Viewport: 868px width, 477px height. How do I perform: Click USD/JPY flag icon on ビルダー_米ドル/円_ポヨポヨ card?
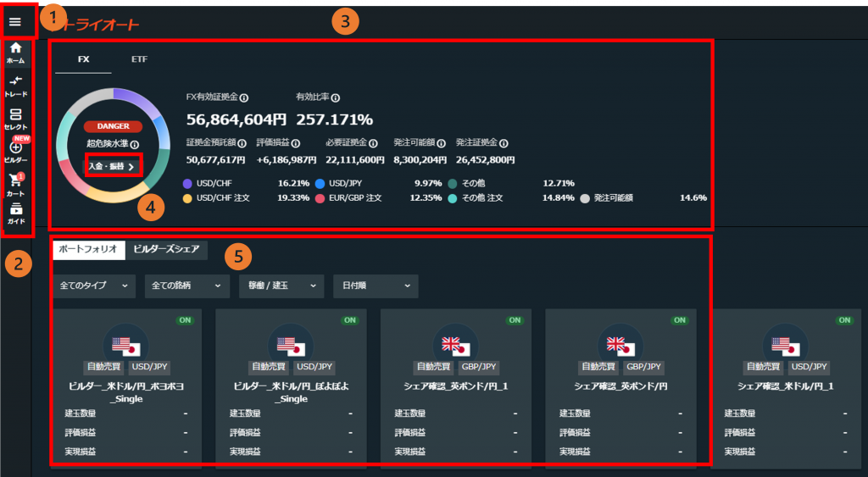[126, 347]
